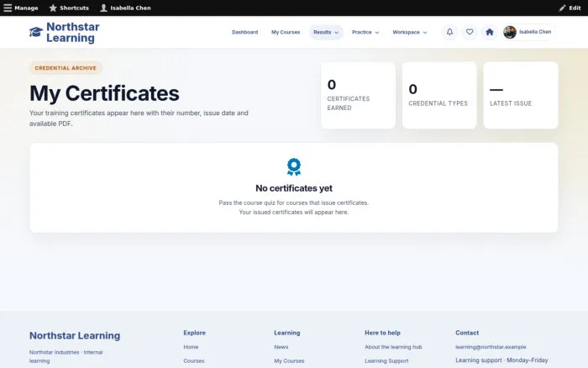Expand the Results dropdown menu
The width and height of the screenshot is (588, 368).
point(326,32)
